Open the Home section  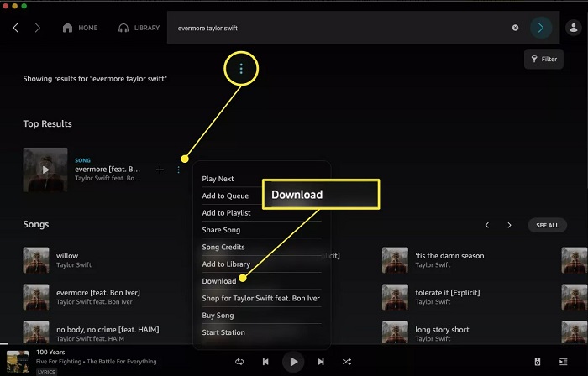pyautogui.click(x=80, y=28)
